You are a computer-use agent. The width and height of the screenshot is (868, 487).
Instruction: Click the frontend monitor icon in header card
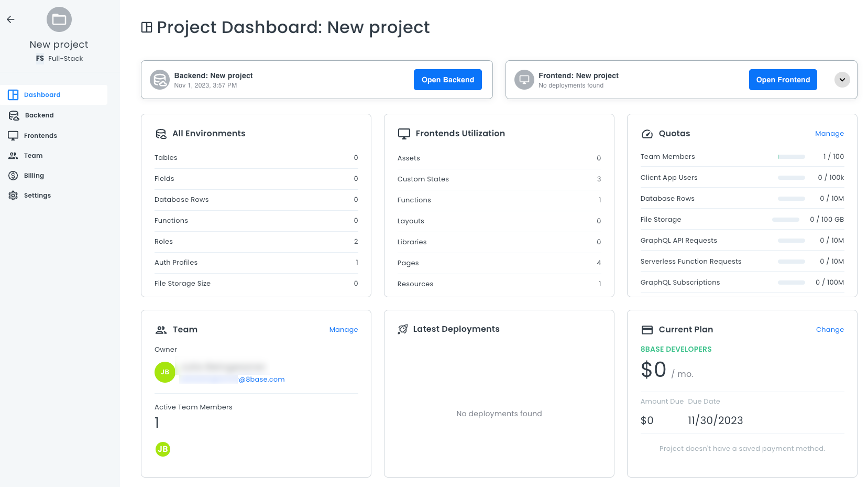524,80
